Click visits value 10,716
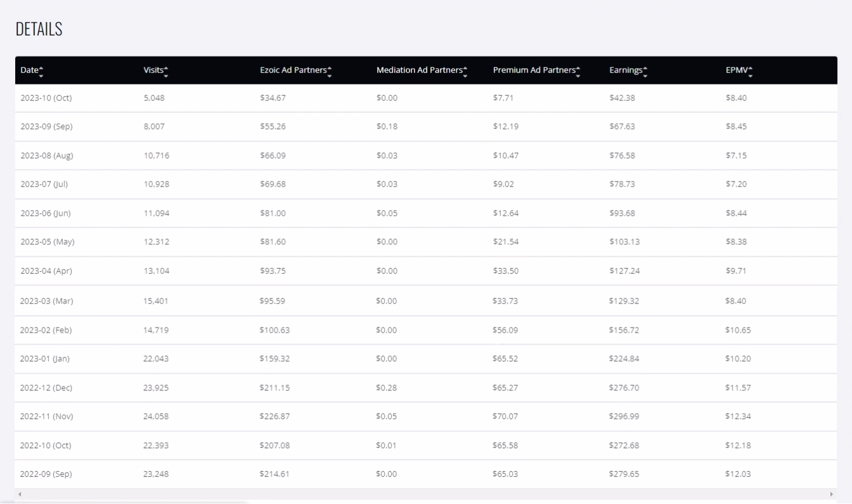Screen dimensions: 852x504 [157, 156]
